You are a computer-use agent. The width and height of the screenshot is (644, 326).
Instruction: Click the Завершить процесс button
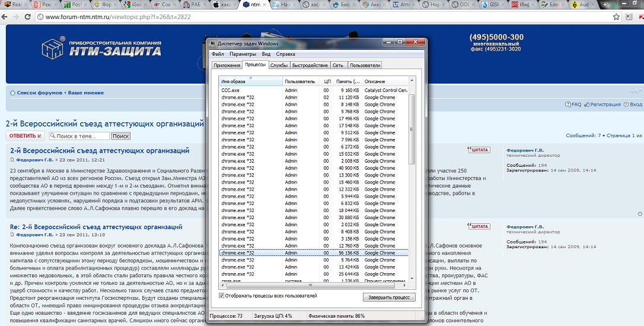pos(389,297)
